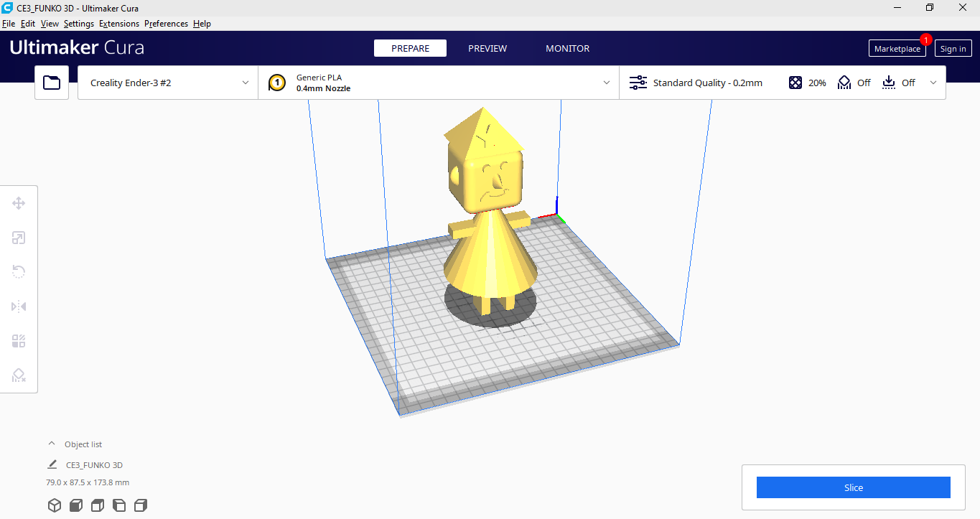Click the Standard Quality - 0.2mm profile text
This screenshot has height=519, width=980.
point(707,83)
